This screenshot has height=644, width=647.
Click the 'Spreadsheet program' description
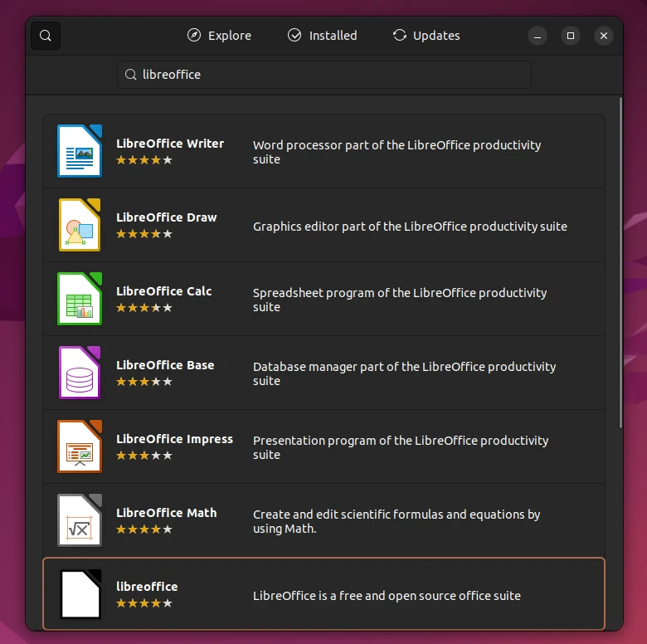pyautogui.click(x=400, y=300)
